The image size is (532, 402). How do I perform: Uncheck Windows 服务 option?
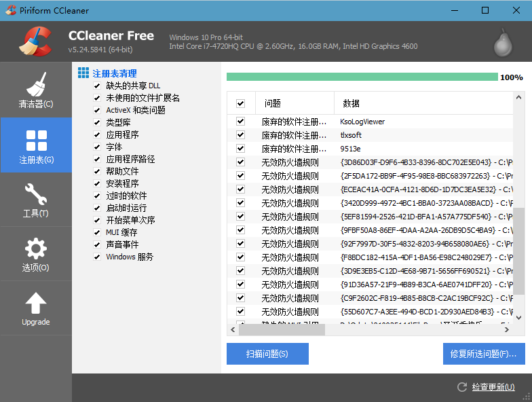coord(97,257)
